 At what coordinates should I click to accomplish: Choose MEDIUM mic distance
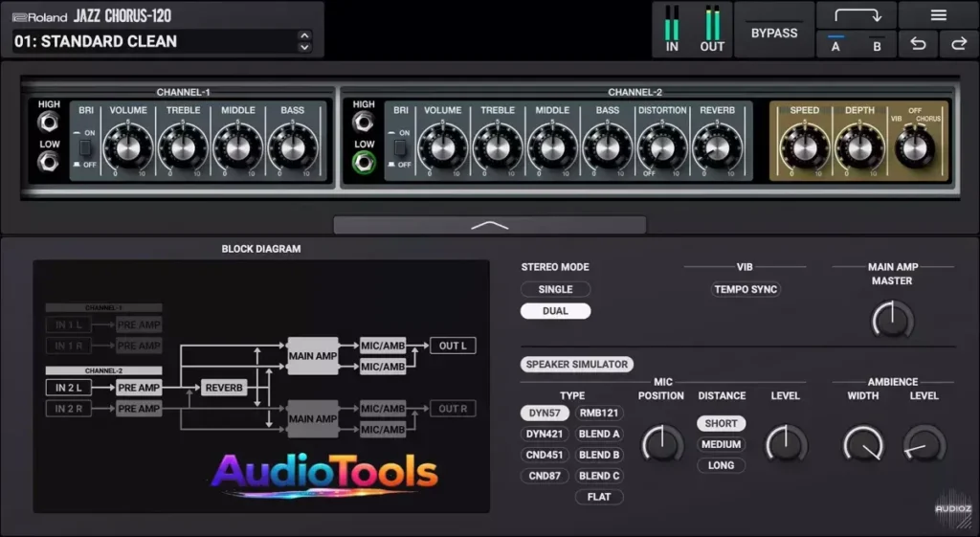[721, 444]
